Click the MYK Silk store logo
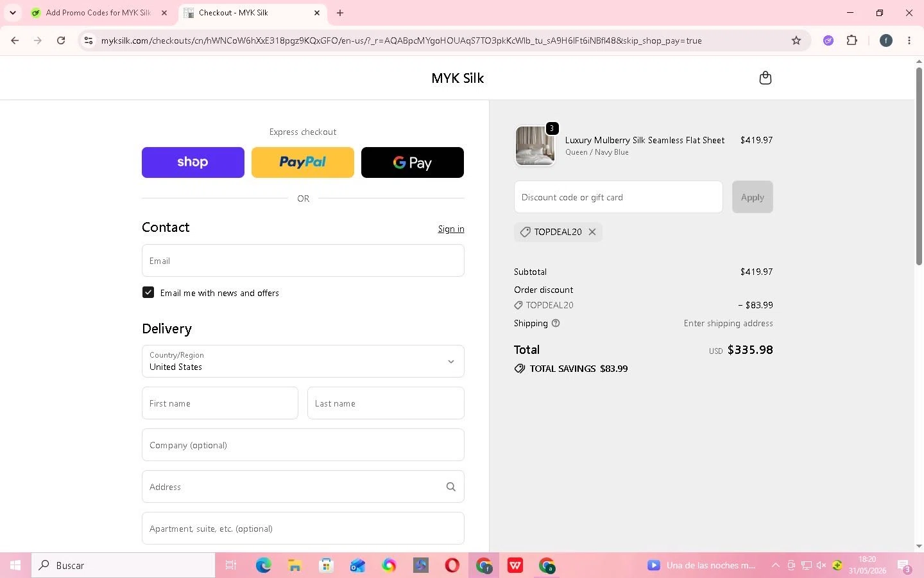 (458, 78)
